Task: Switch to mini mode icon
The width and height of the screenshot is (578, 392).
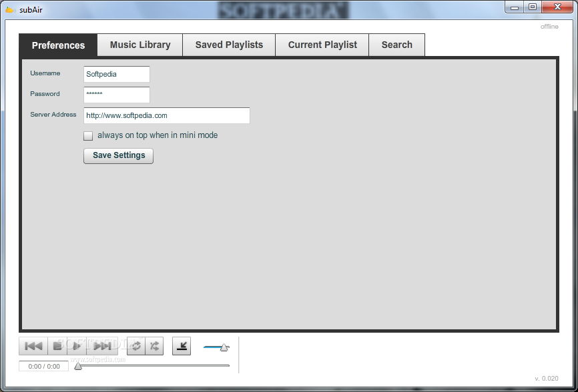Action: pos(182,346)
